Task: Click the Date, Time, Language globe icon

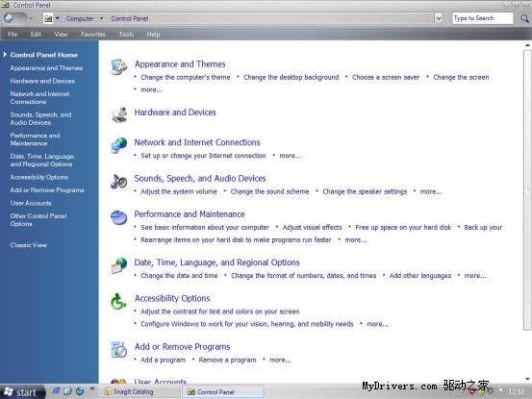Action: click(118, 265)
